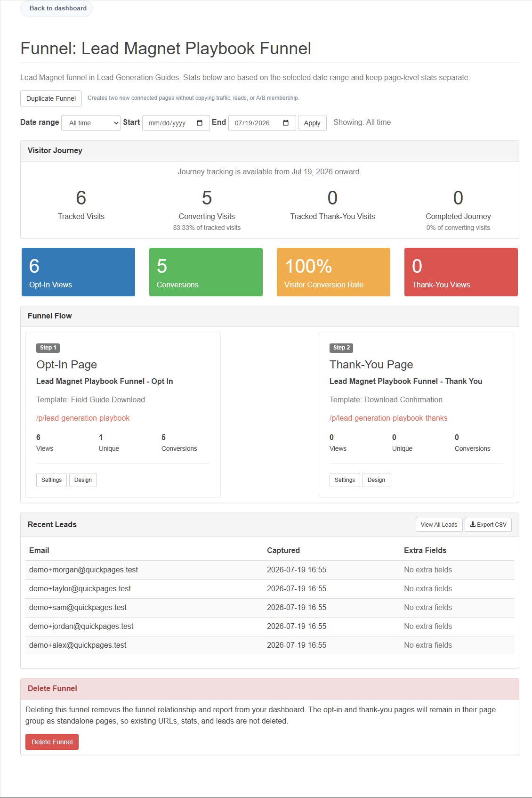Open Design for the Opt-In Page
This screenshot has height=798, width=532.
coord(83,480)
